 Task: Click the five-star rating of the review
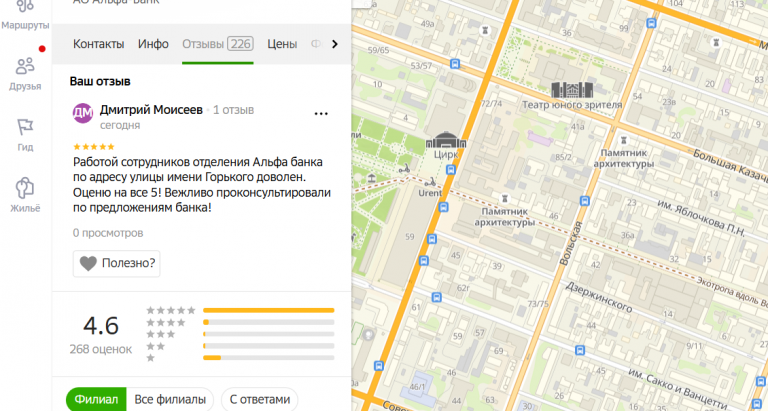tap(94, 146)
